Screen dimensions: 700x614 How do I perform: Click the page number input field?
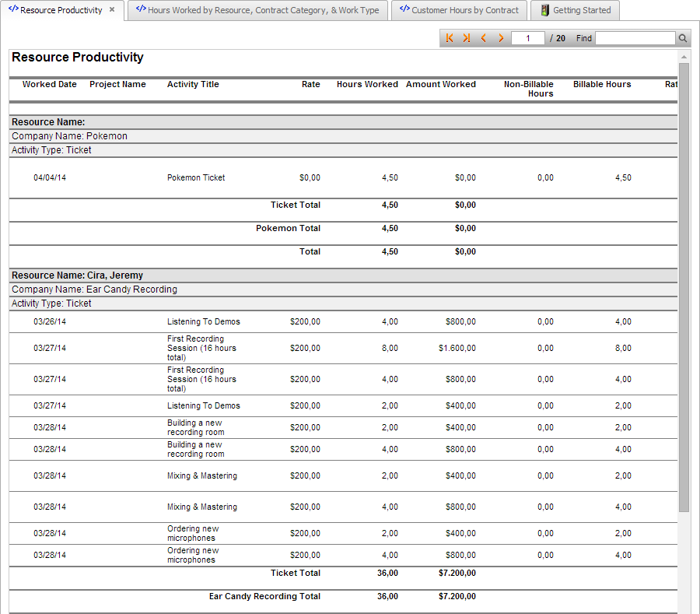(527, 38)
